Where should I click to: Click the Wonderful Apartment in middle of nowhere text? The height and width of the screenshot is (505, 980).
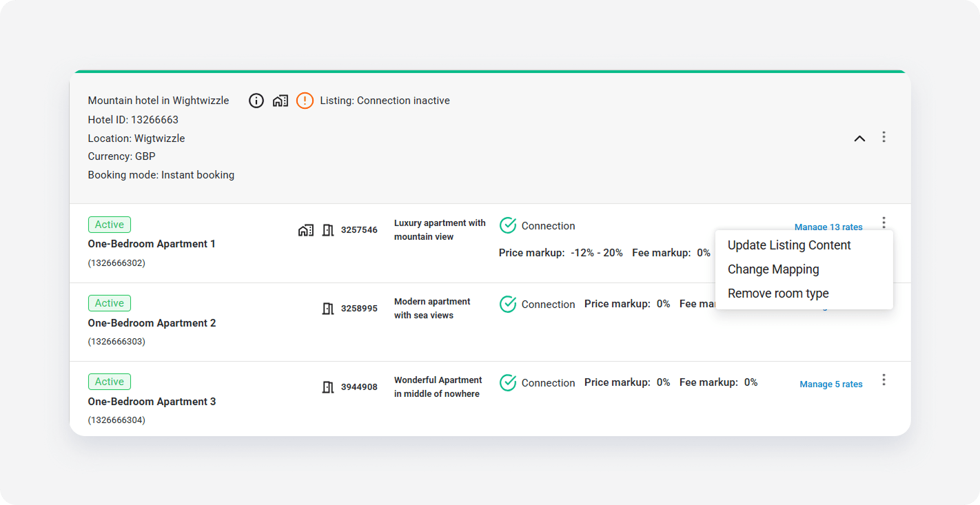click(x=438, y=387)
